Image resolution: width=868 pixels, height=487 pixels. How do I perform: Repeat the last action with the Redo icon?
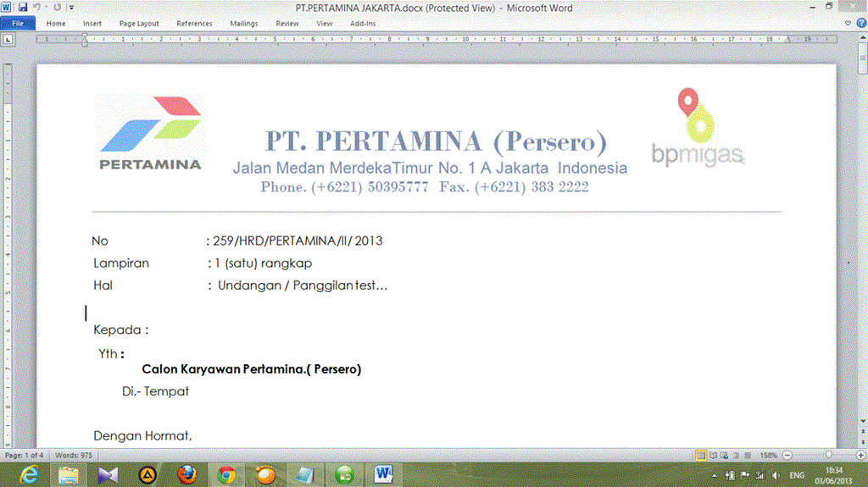pos(57,7)
